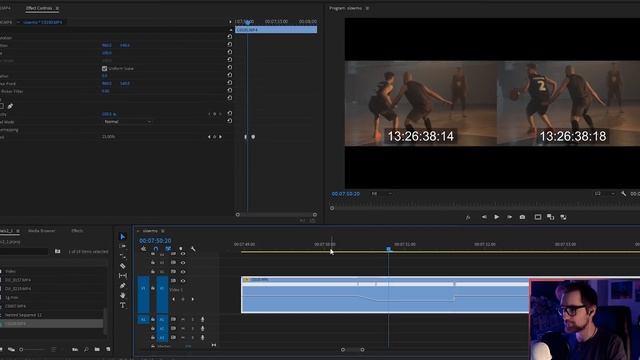Viewport: 640px width, 360px height.
Task: Toggle eye output for Video 1 track
Action: click(183, 281)
